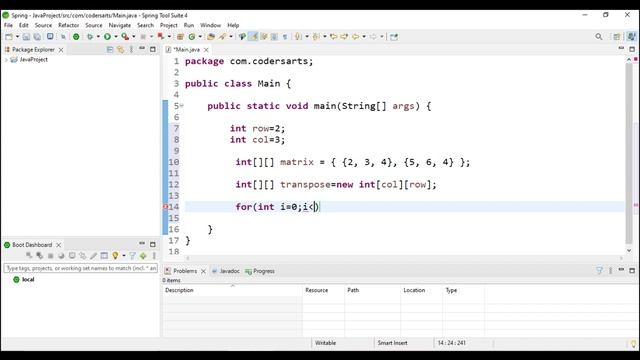Click the green Run toolbar button
This screenshot has height=360, width=640.
pos(107,37)
